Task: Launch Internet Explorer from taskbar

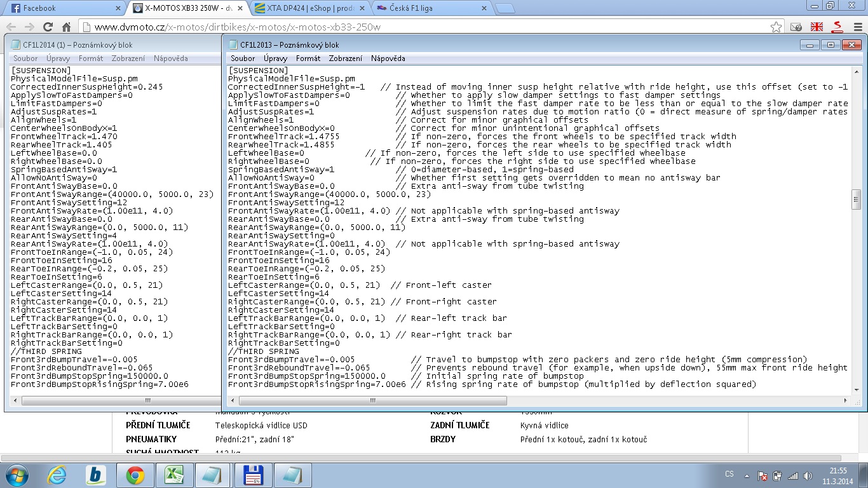Action: pyautogui.click(x=57, y=475)
